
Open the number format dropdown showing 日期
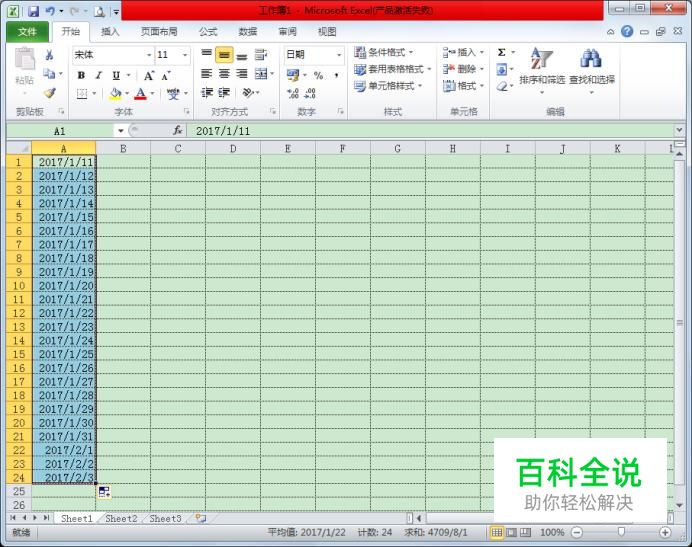tap(339, 55)
